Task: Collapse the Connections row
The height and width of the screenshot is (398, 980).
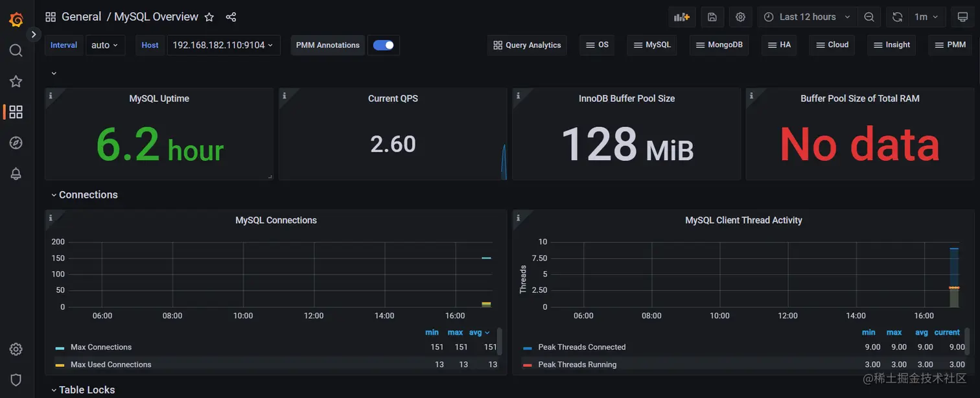Action: pos(84,194)
